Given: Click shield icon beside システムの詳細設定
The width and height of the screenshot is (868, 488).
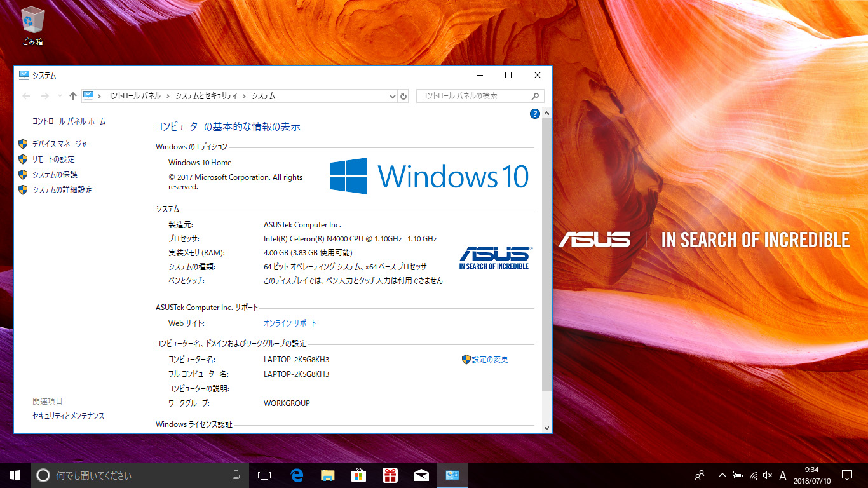Looking at the screenshot, I should 23,190.
